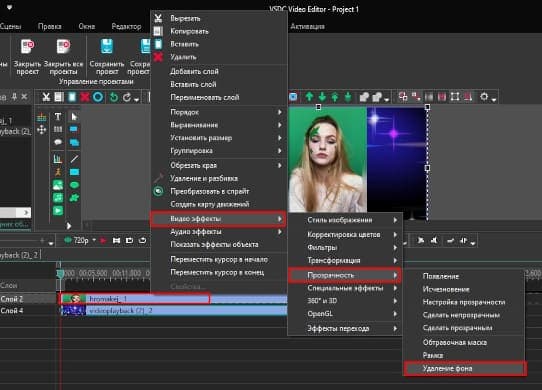542x390 pixels.
Task: Choose Копировать in the context menu
Action: click(x=219, y=31)
